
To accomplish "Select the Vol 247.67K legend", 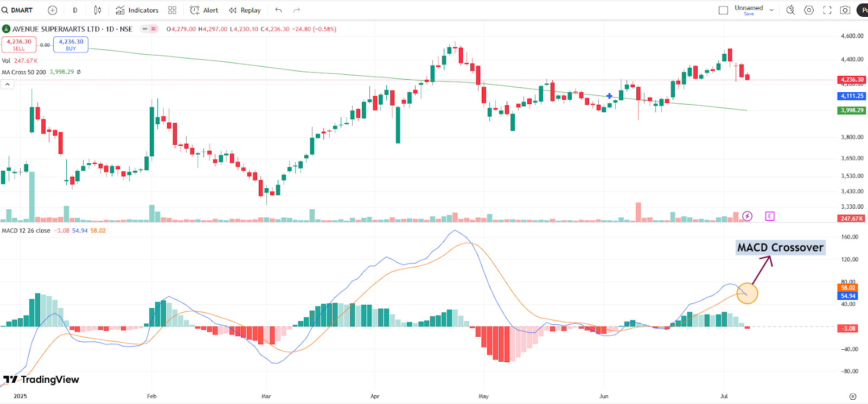I will point(20,61).
